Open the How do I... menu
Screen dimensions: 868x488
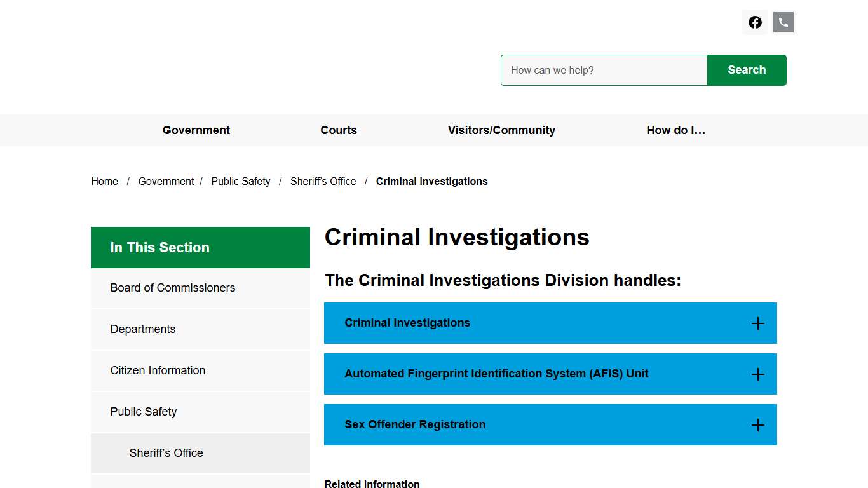(x=676, y=130)
